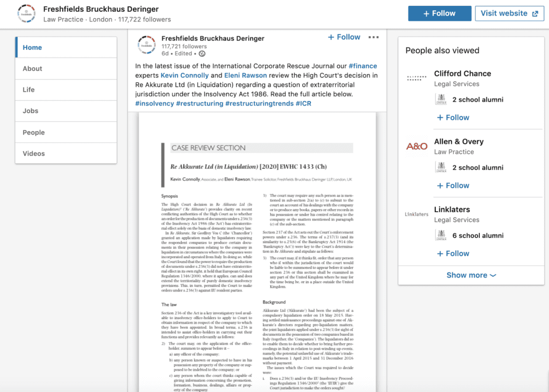The width and height of the screenshot is (549, 392).
Task: Click the school crest under Linklaters
Action: (x=441, y=235)
